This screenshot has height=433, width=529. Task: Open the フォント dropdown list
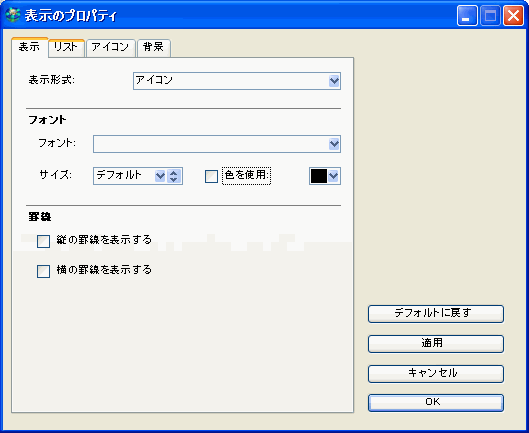[x=334, y=144]
